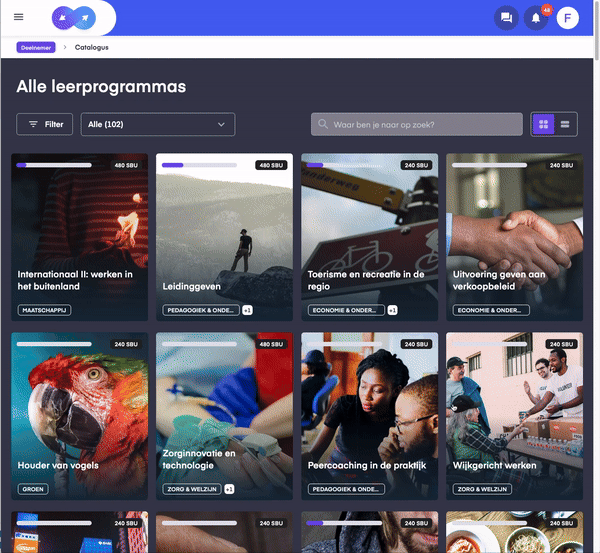
Task: Click the vertical page scrollbar
Action: coord(596,31)
